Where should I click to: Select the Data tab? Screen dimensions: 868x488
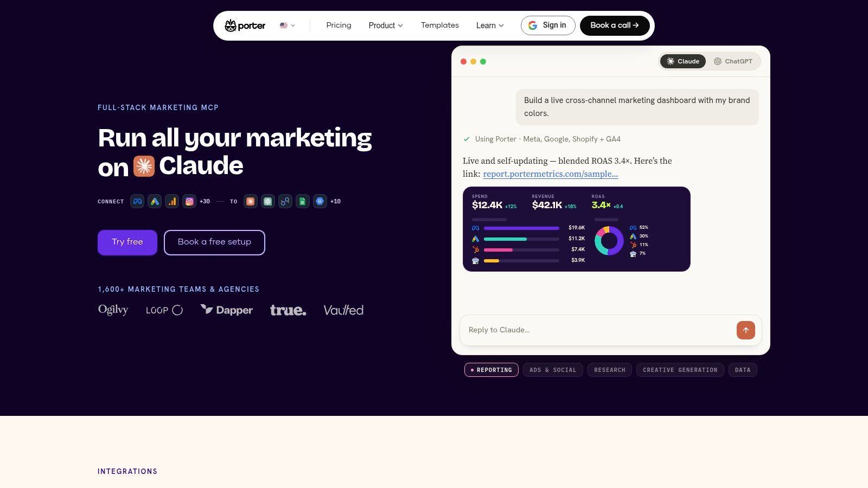coord(743,370)
